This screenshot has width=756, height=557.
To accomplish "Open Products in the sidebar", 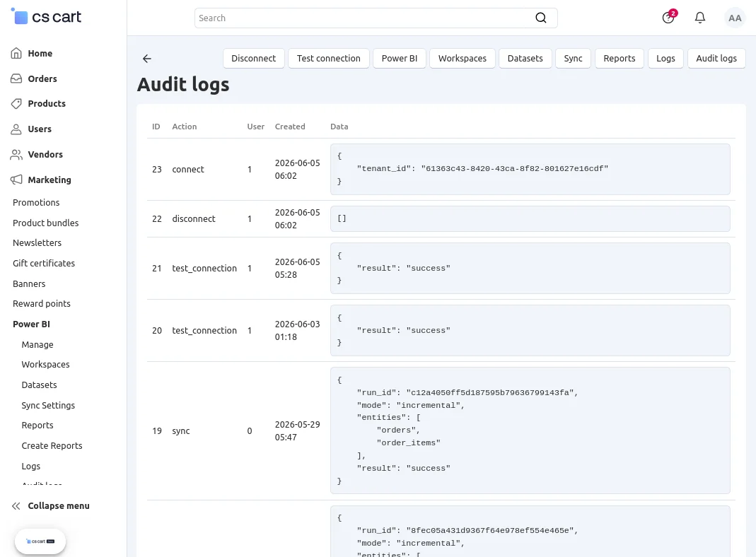I will tap(47, 104).
